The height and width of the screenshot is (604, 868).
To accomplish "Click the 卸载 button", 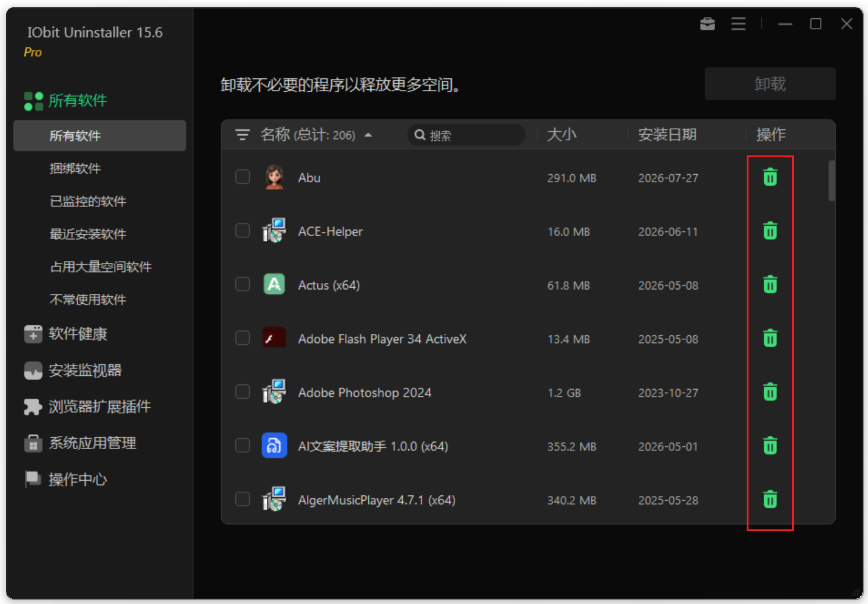I will pos(770,84).
